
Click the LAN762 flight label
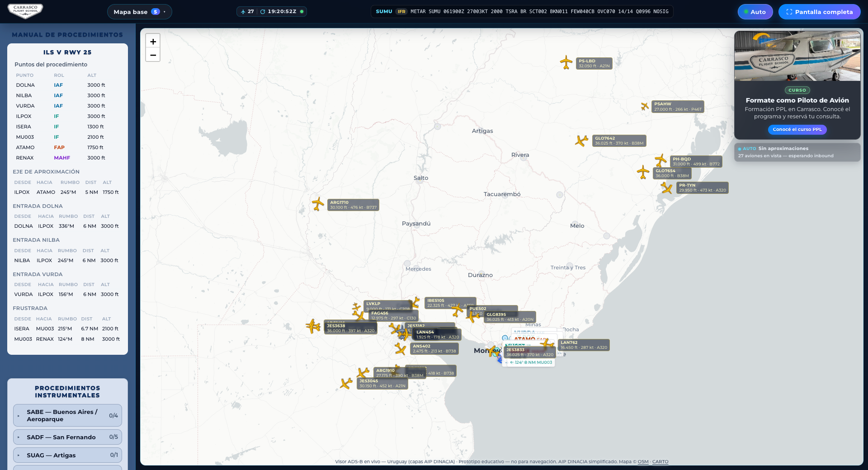tap(584, 345)
